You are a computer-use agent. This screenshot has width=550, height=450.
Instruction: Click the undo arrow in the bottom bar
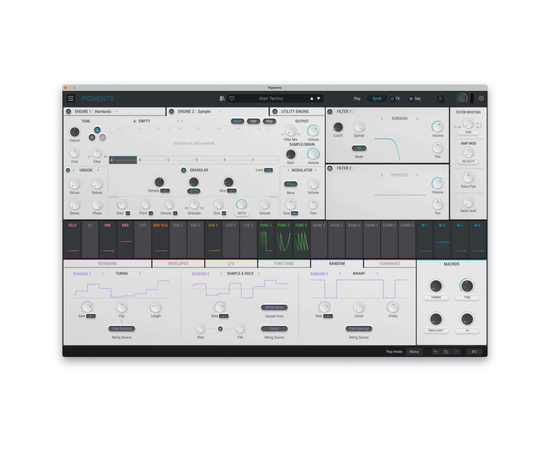[x=436, y=351]
